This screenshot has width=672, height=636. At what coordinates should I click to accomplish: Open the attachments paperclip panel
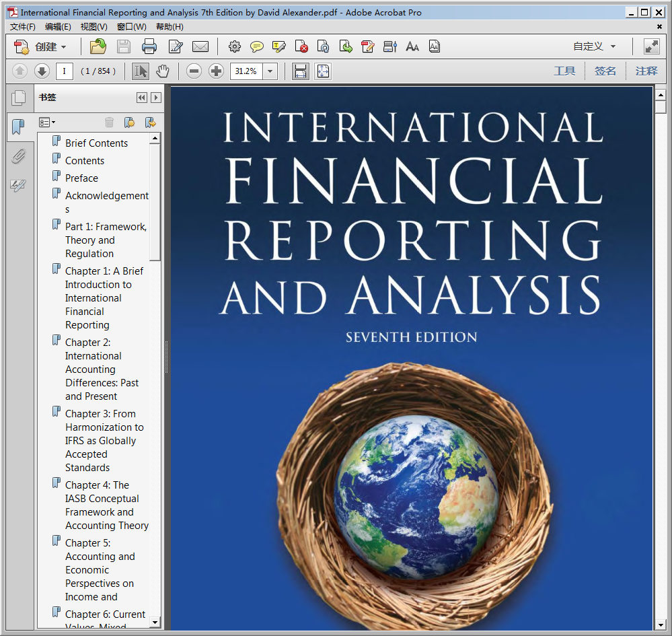pyautogui.click(x=19, y=156)
